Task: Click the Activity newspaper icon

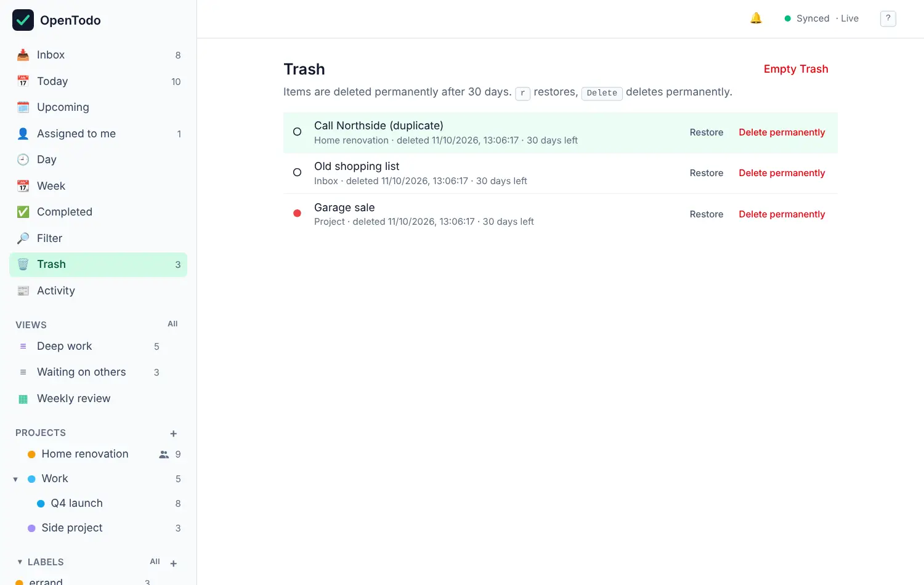Action: pos(23,291)
